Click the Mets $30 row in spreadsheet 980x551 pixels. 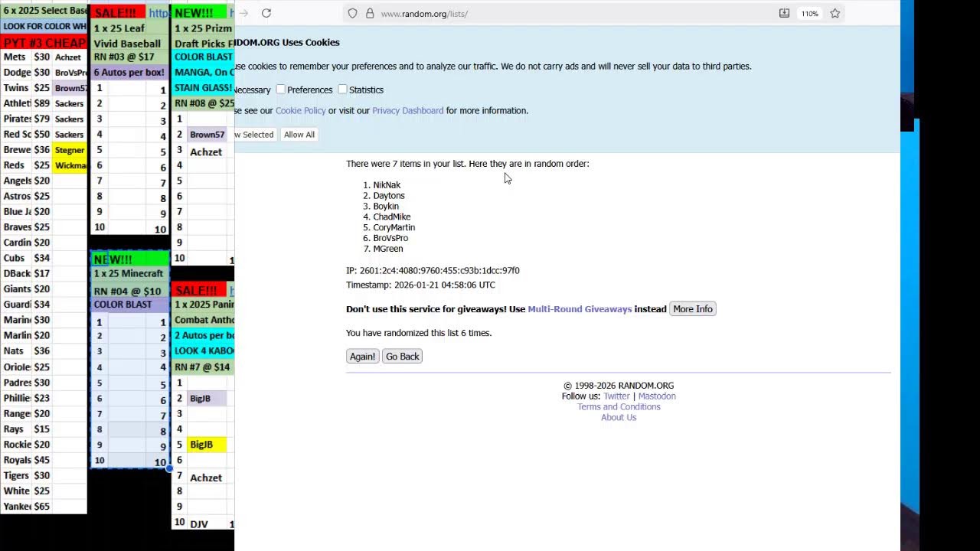(x=44, y=57)
